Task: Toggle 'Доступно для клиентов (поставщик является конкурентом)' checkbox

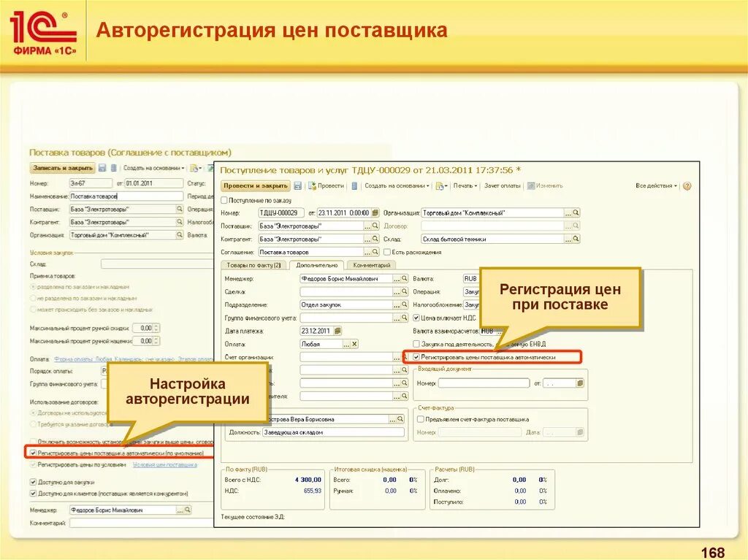Action: click(33, 494)
